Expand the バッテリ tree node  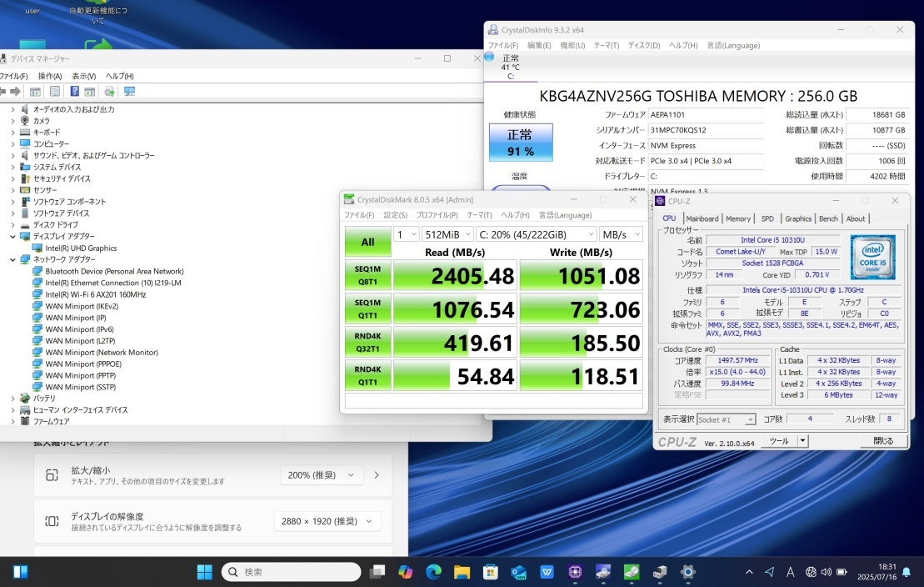12,399
